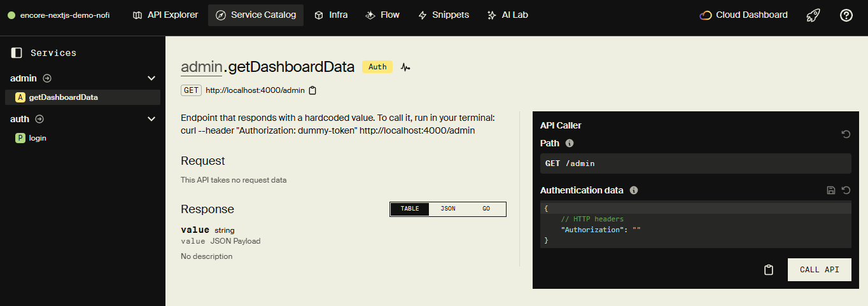Open the Snippets tab
868x306 pixels.
(x=444, y=15)
